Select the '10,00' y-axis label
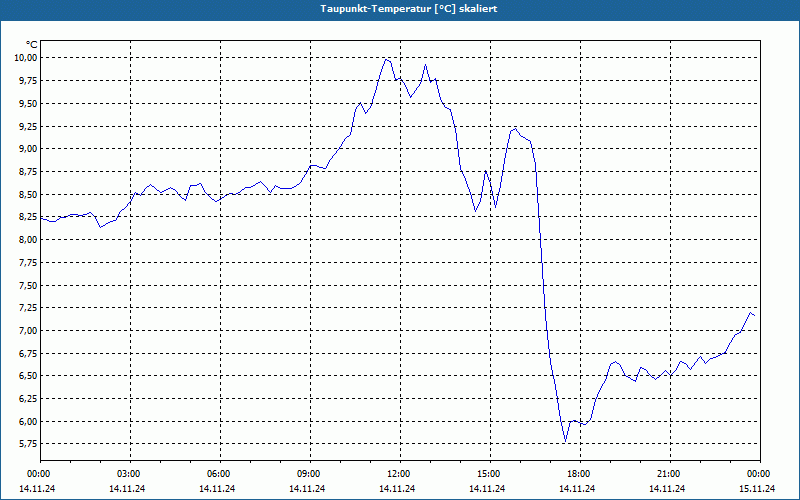This screenshot has width=800, height=500. [26, 58]
